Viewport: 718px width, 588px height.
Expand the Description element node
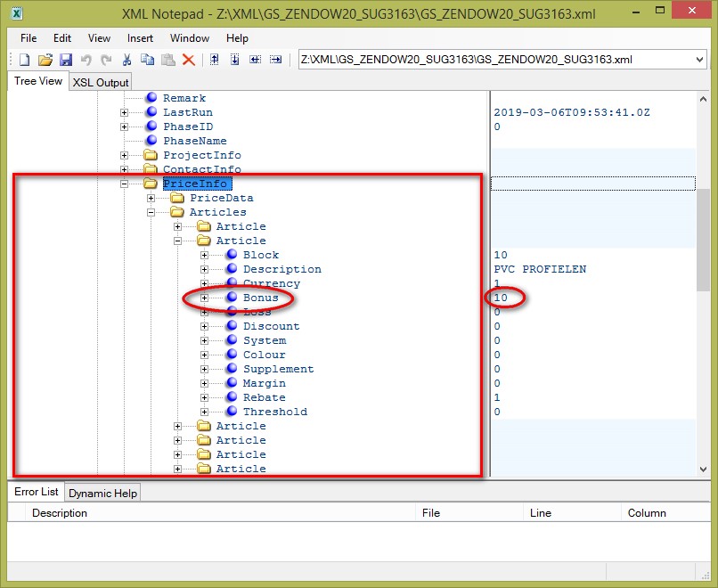[204, 269]
